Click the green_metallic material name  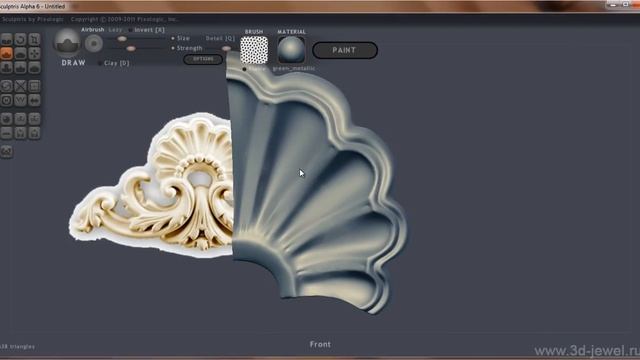pyautogui.click(x=294, y=69)
